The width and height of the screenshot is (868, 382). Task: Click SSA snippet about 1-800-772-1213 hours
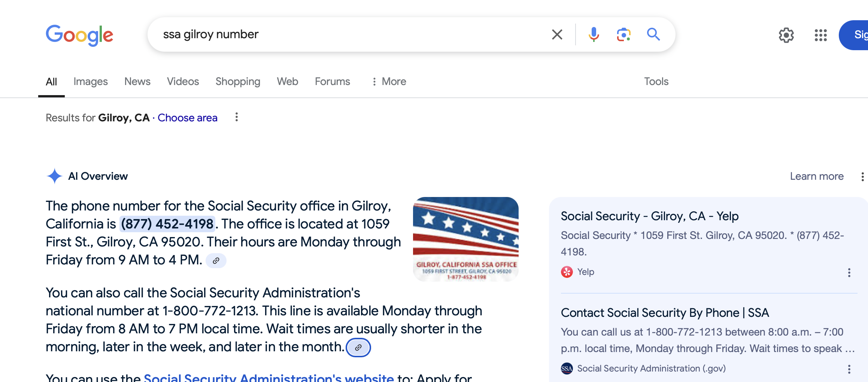click(708, 340)
